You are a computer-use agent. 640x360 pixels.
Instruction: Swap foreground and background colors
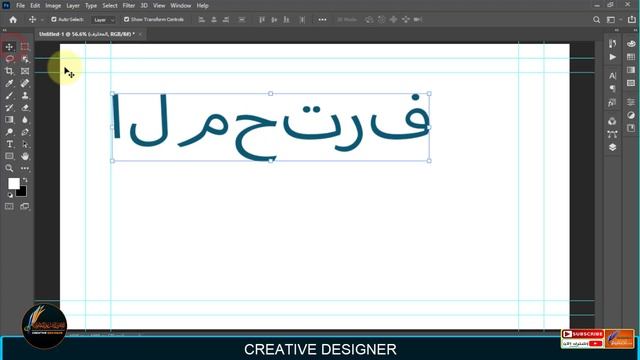[25, 180]
